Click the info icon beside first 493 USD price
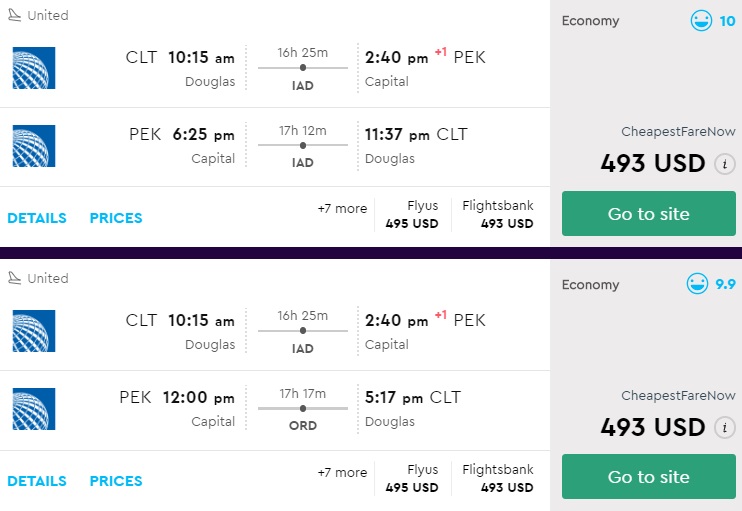Image resolution: width=742 pixels, height=511 pixels. [725, 164]
